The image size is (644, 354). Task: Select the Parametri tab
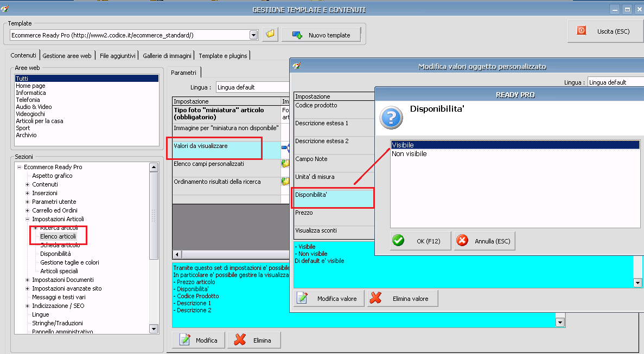(x=183, y=73)
